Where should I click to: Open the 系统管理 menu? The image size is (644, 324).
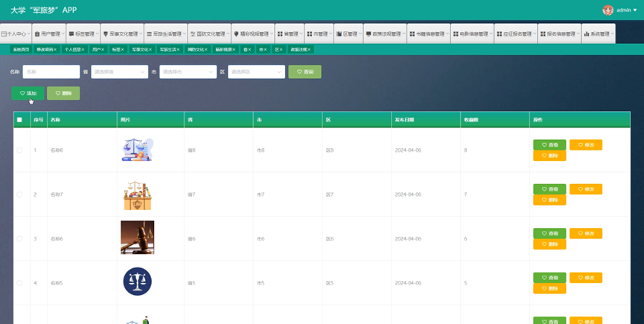click(x=599, y=34)
